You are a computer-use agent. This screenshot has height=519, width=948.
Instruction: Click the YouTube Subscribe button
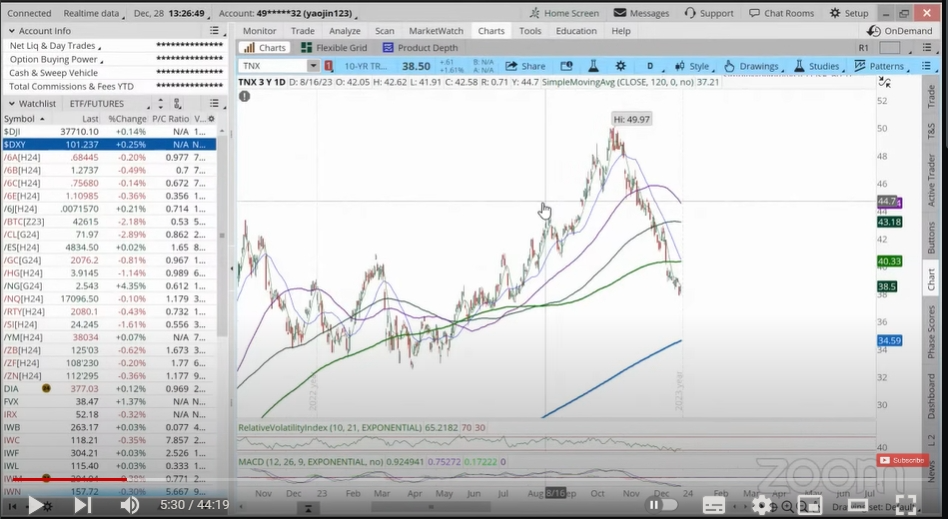click(x=903, y=460)
